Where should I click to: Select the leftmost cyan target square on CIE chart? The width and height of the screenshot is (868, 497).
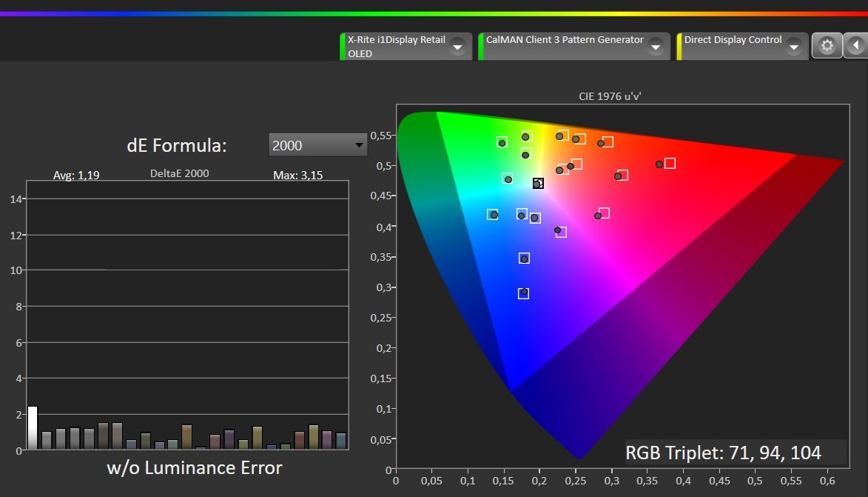click(492, 215)
